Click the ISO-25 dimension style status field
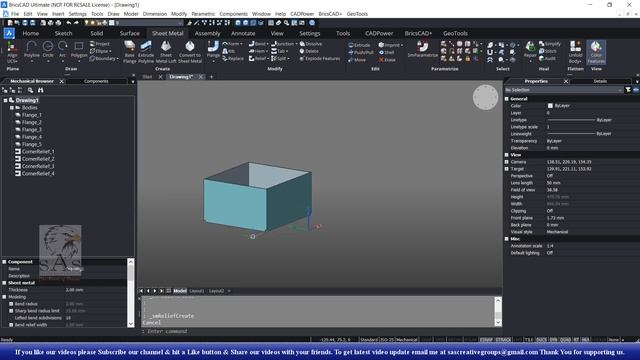640x360 pixels. tap(387, 340)
